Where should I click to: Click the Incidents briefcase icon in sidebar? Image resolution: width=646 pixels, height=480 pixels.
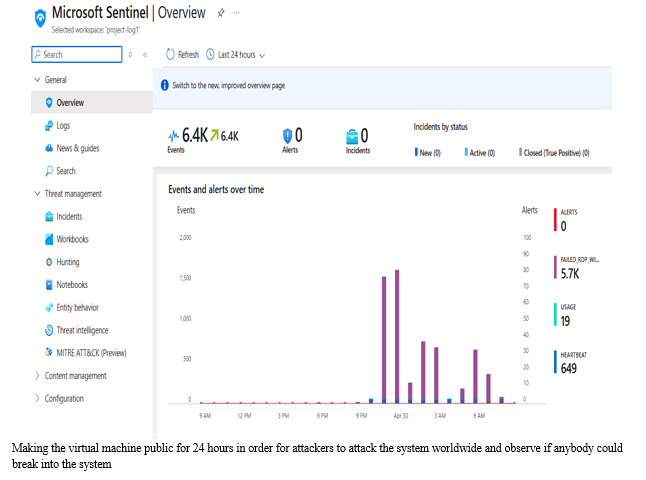pyautogui.click(x=49, y=216)
